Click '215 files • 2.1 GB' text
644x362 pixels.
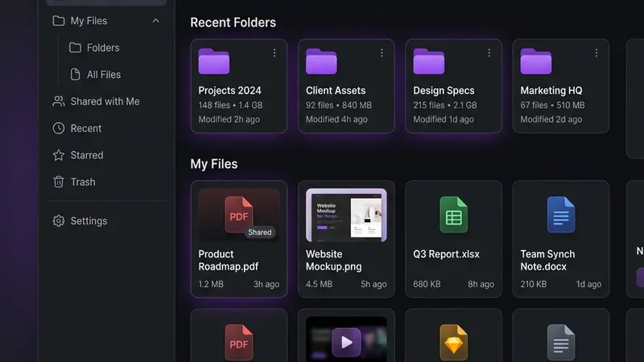click(x=445, y=105)
